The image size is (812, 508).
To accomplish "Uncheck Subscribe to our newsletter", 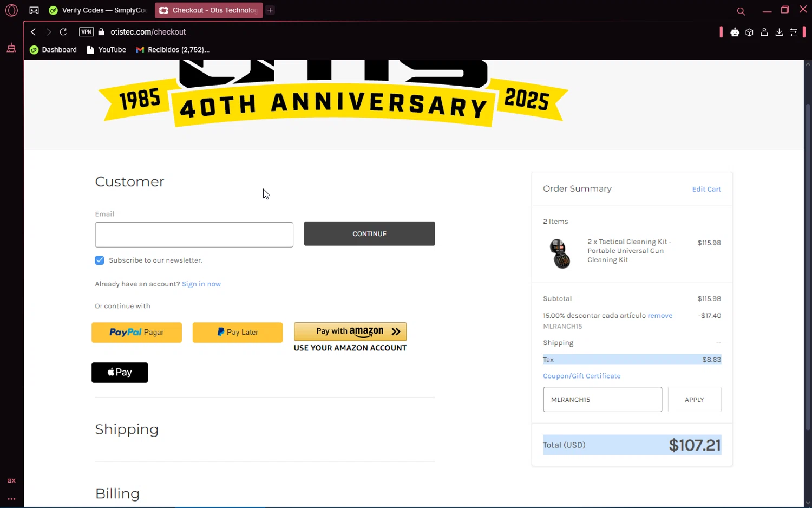I will click(x=100, y=260).
